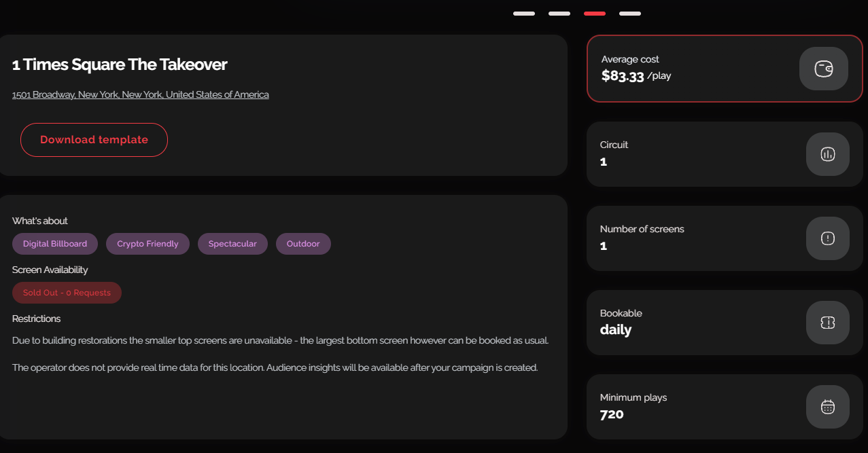Viewport: 868px width, 453px height.
Task: Open the 1501 Broadway address link
Action: 141,94
